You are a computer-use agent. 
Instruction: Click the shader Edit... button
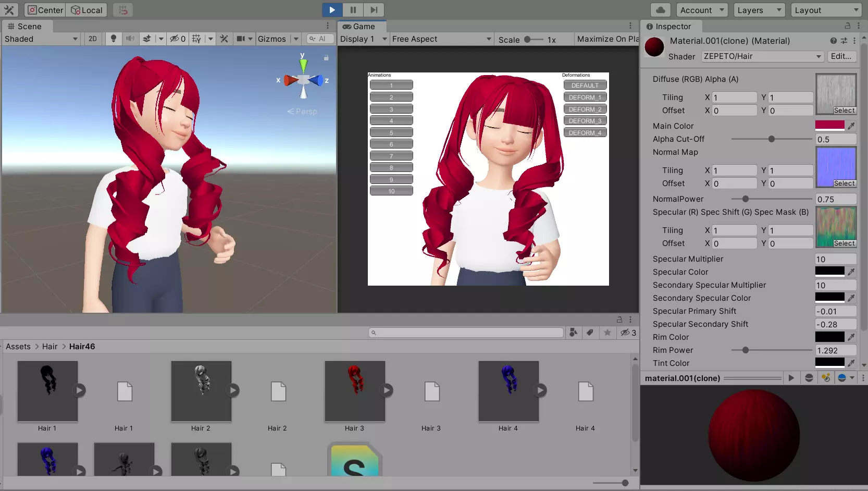tap(841, 56)
